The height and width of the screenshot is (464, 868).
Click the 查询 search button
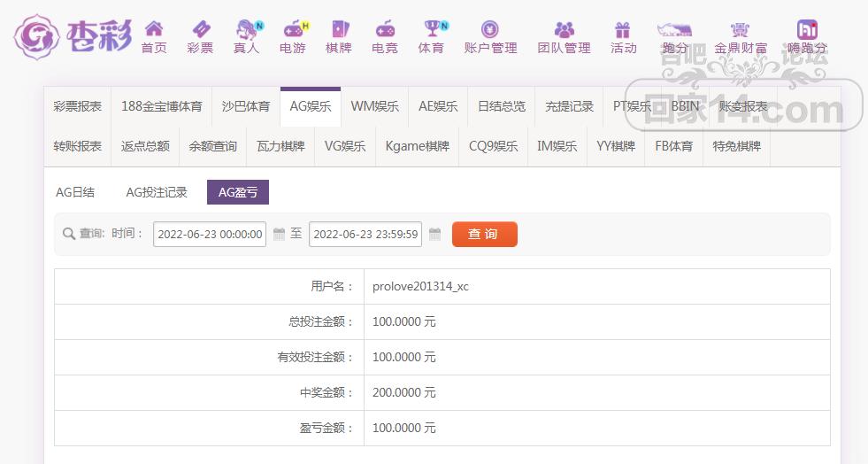(484, 235)
